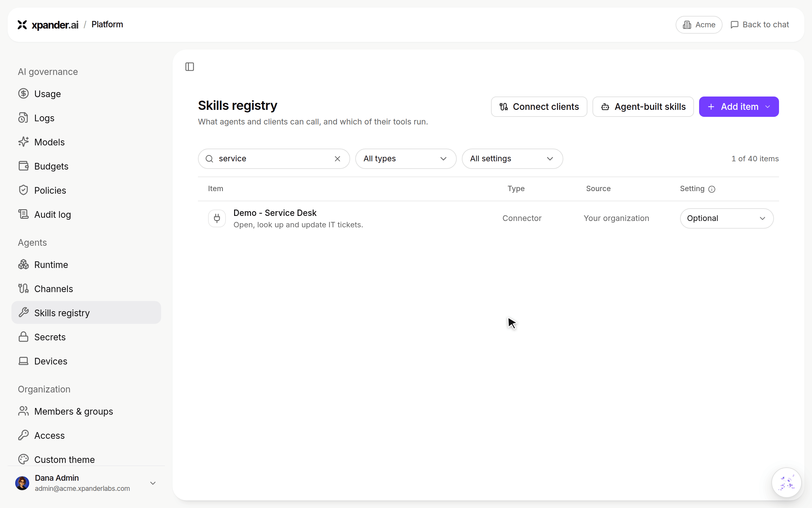This screenshot has height=508, width=812.
Task: Go back to chat
Action: pyautogui.click(x=760, y=25)
